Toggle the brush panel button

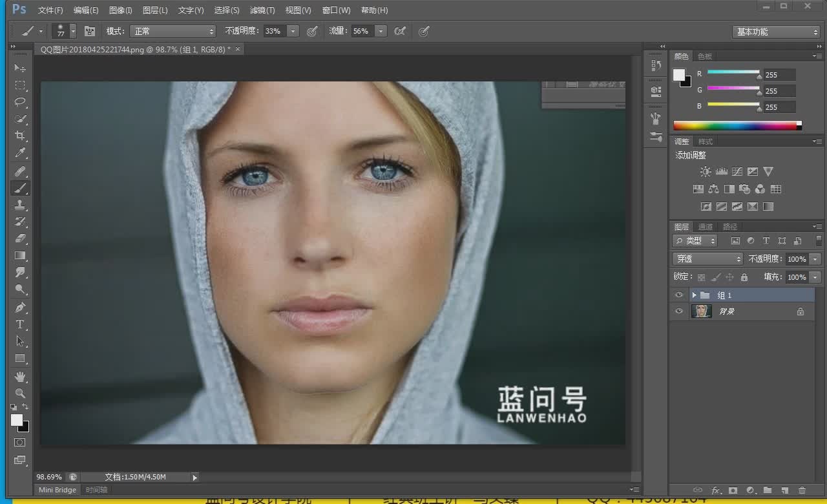[x=90, y=31]
